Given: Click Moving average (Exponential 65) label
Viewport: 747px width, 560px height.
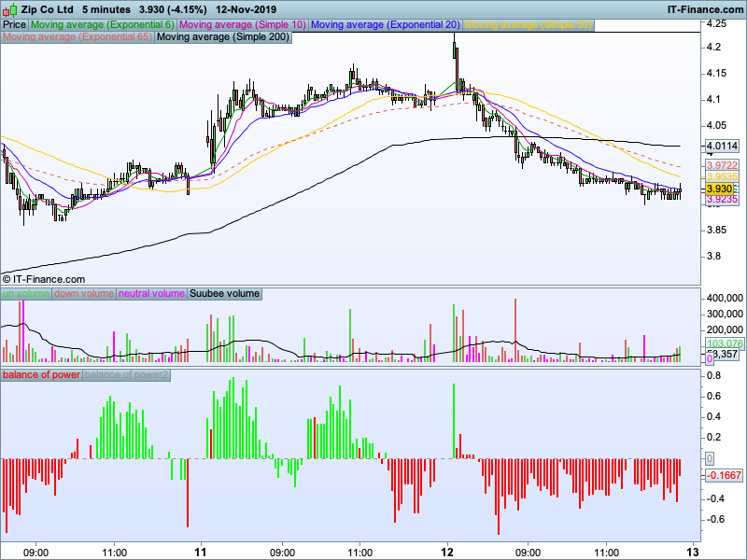Looking at the screenshot, I should click(78, 37).
